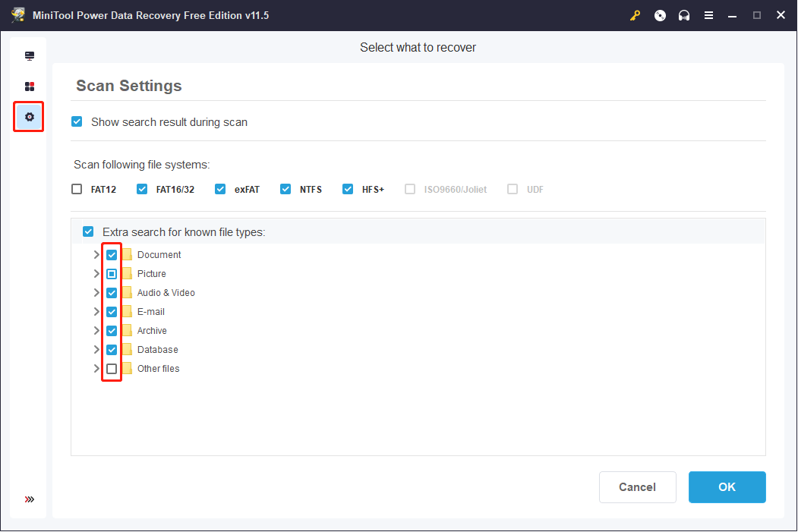Check the Other files checkbox

click(x=112, y=369)
